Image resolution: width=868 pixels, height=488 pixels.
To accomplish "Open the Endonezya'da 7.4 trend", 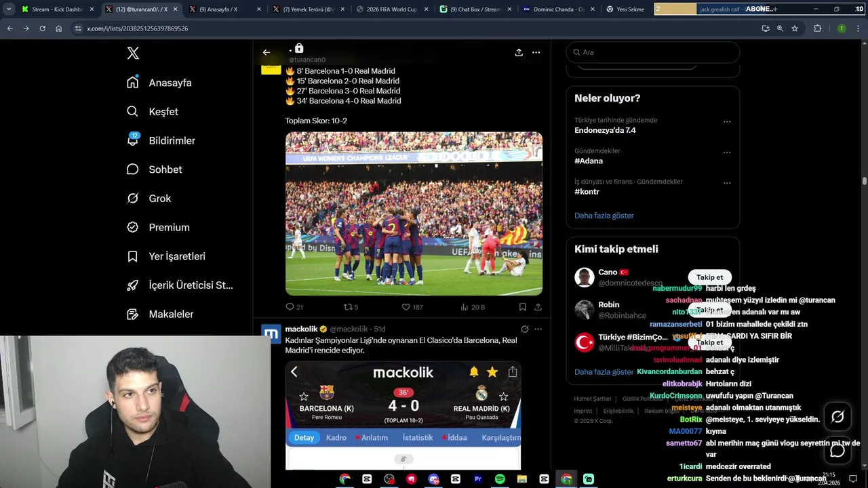I will tap(605, 130).
